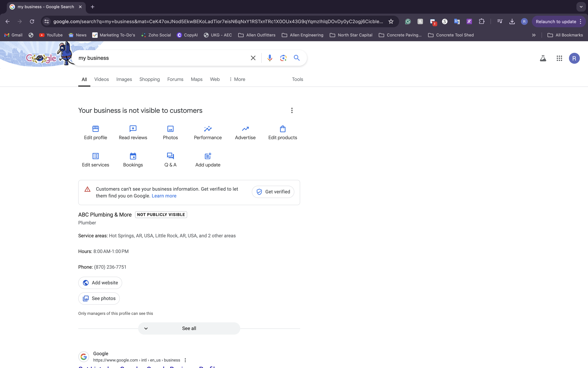Click Get verified button
The image size is (588, 368).
(273, 192)
